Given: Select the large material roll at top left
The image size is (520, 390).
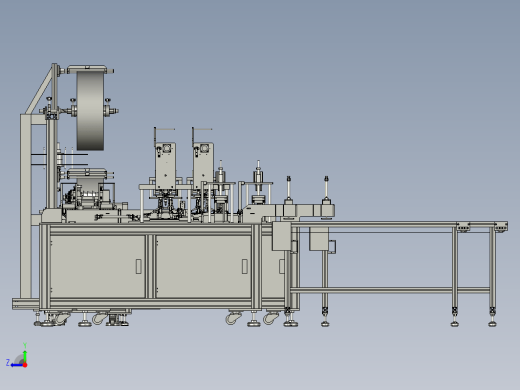Looking at the screenshot, I should point(90,110).
